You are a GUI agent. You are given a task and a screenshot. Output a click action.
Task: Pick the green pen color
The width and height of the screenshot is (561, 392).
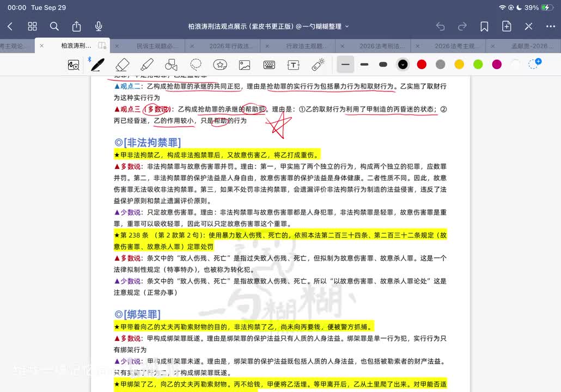pos(478,64)
